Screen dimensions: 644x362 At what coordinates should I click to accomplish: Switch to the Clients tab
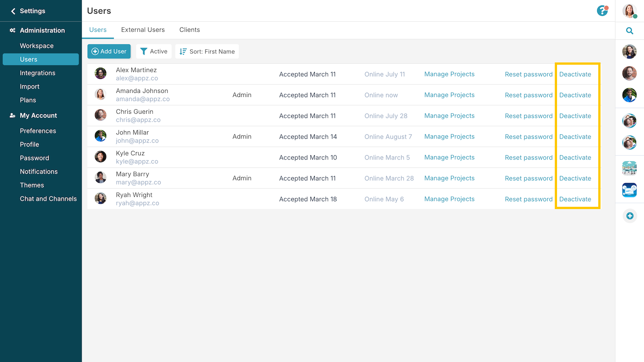190,30
